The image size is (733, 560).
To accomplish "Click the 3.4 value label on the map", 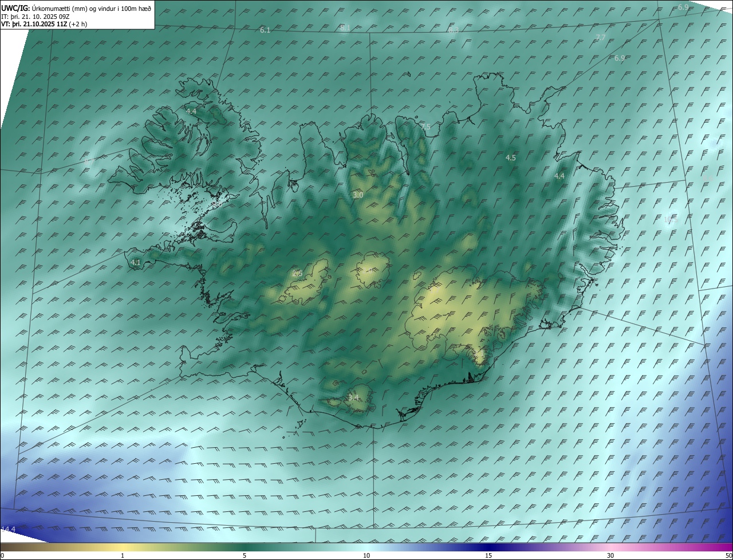I will point(353,397).
